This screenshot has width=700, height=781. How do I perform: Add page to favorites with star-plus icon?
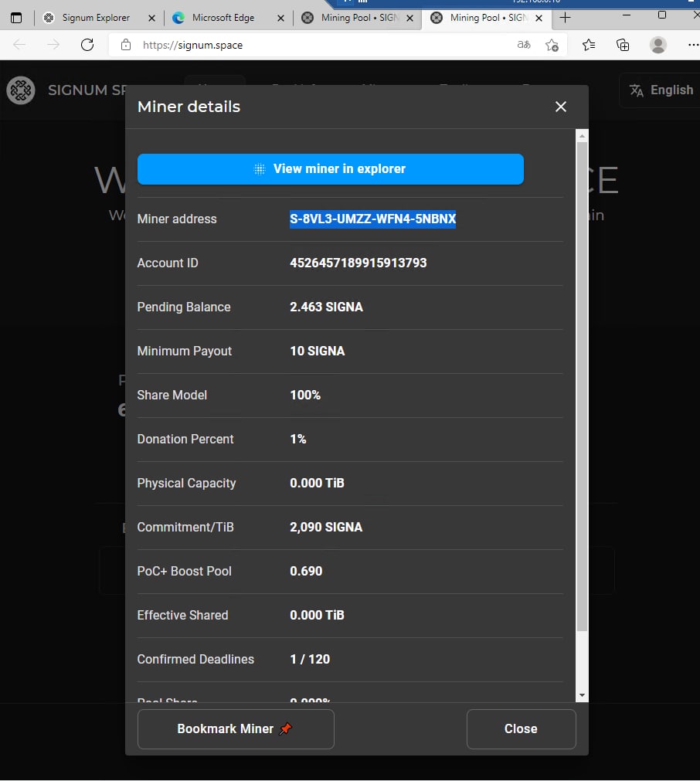552,46
